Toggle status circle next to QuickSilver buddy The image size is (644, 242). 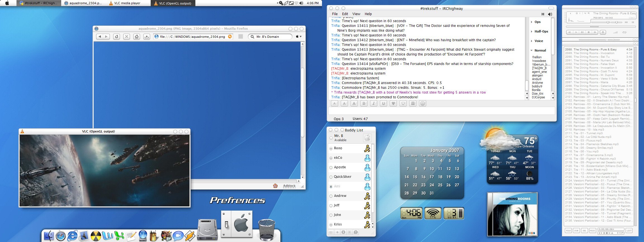(x=331, y=177)
